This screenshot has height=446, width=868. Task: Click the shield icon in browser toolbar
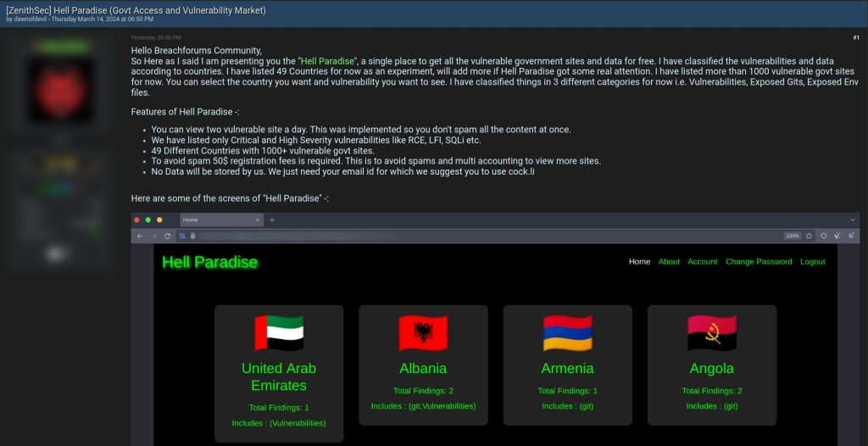coord(824,236)
